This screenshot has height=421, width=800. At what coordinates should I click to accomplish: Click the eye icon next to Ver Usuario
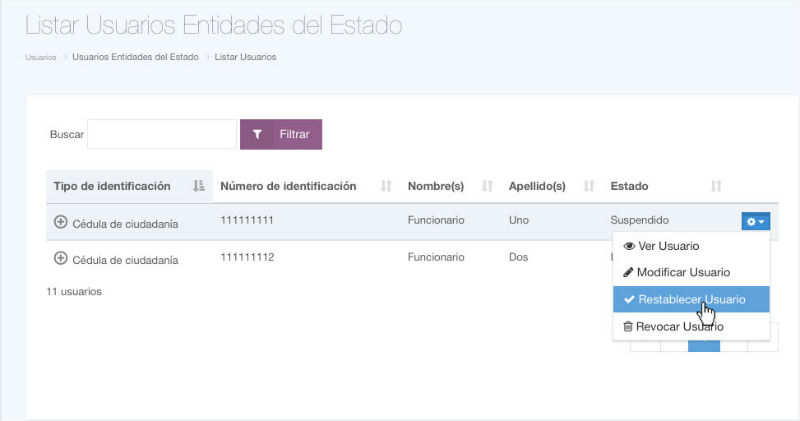pyautogui.click(x=629, y=246)
